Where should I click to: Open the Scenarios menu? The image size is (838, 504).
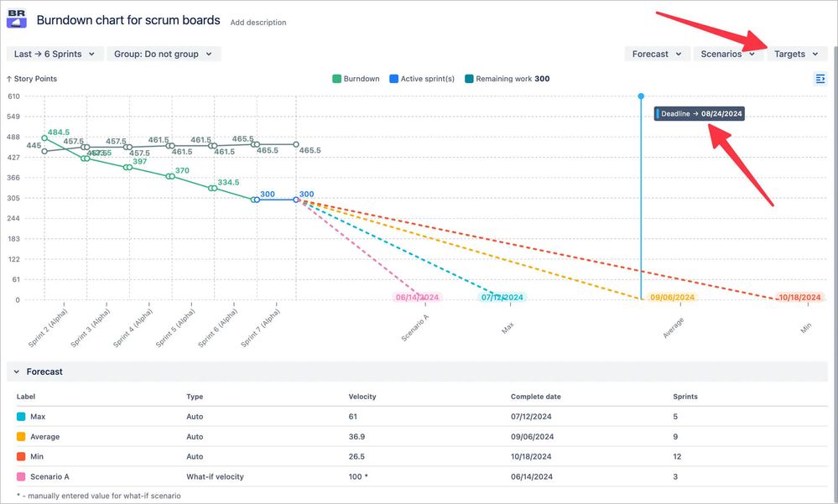(727, 53)
